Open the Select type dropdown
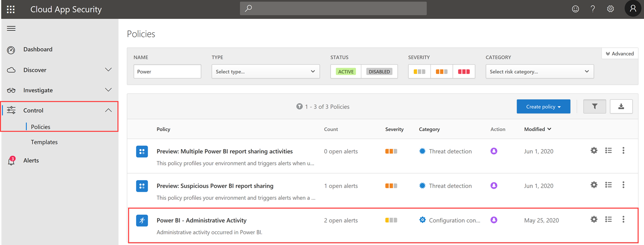Image resolution: width=644 pixels, height=245 pixels. pyautogui.click(x=266, y=71)
